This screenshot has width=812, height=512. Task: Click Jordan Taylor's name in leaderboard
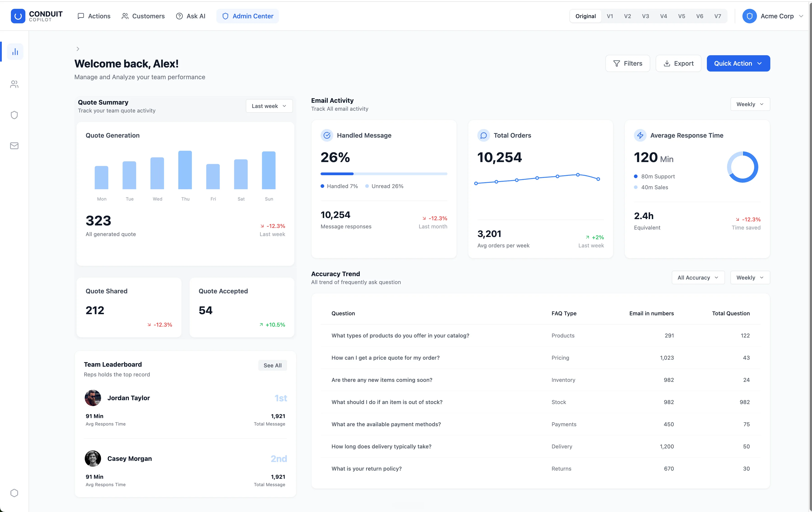[128, 398]
